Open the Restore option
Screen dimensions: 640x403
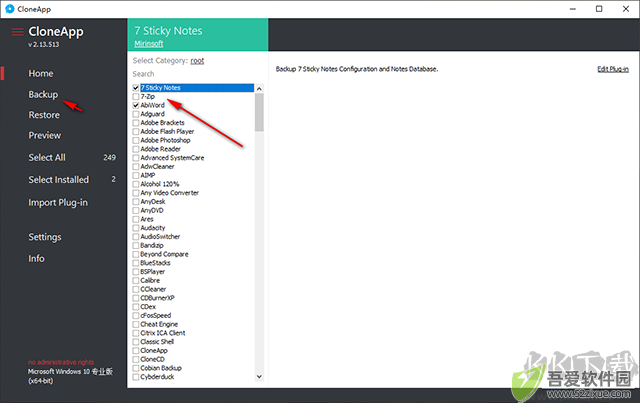pos(44,115)
